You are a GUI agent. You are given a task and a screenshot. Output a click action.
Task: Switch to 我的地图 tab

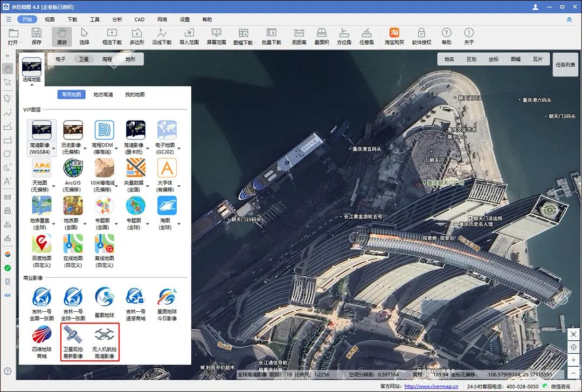tap(135, 95)
